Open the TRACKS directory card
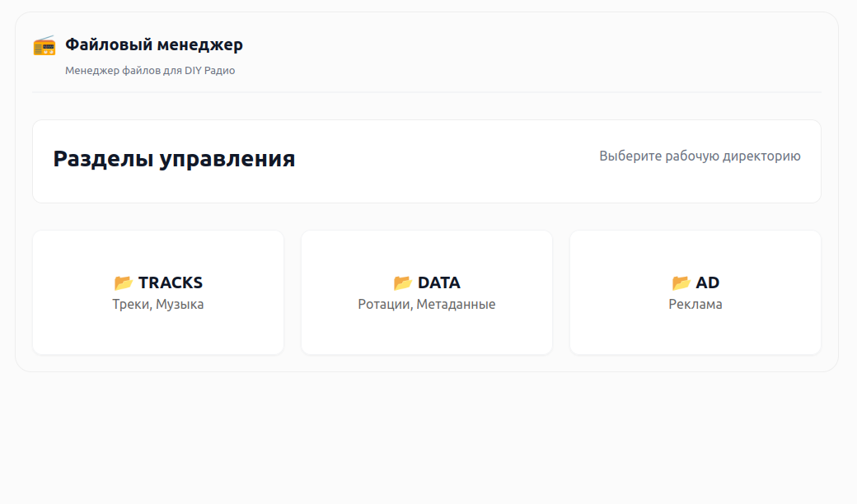The width and height of the screenshot is (857, 504). point(158,329)
